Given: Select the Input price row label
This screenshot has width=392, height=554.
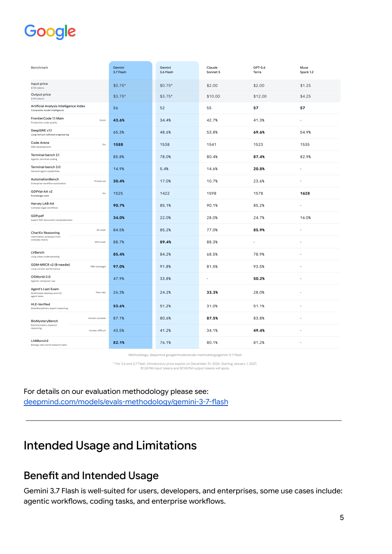Looking at the screenshot, I should pos(39,86).
